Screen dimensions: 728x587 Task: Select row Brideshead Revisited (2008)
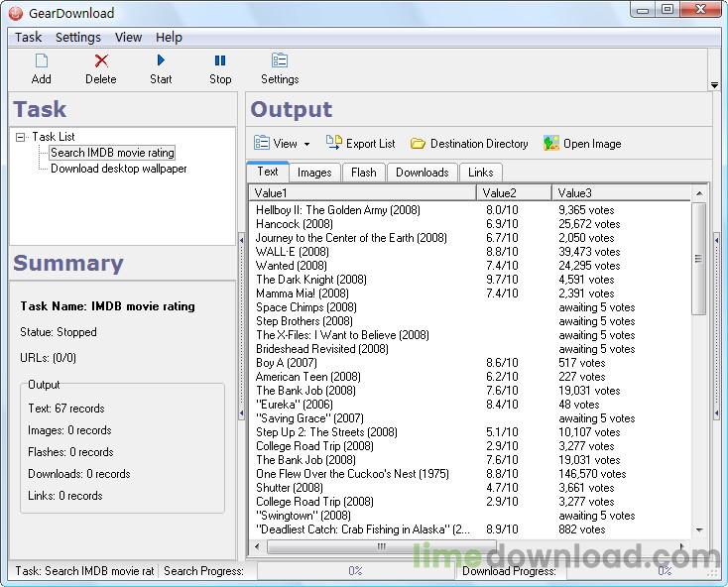point(469,349)
